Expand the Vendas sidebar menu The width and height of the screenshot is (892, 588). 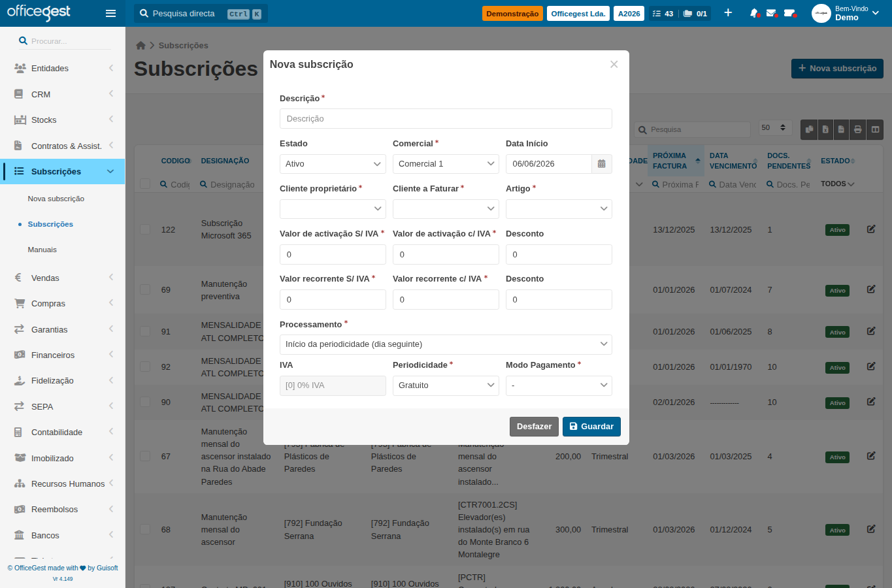pyautogui.click(x=63, y=278)
